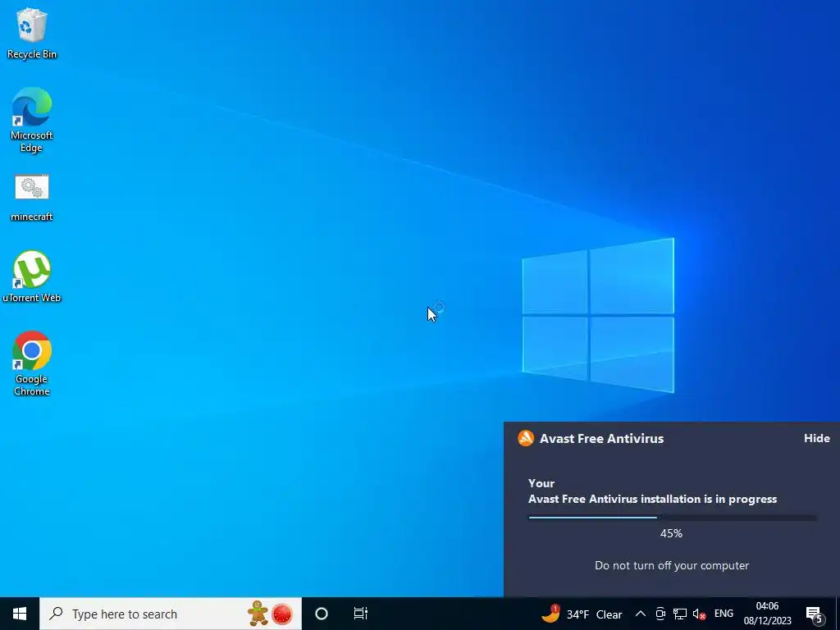840x630 pixels.
Task: Switch input language via ENG indicator
Action: pyautogui.click(x=724, y=614)
